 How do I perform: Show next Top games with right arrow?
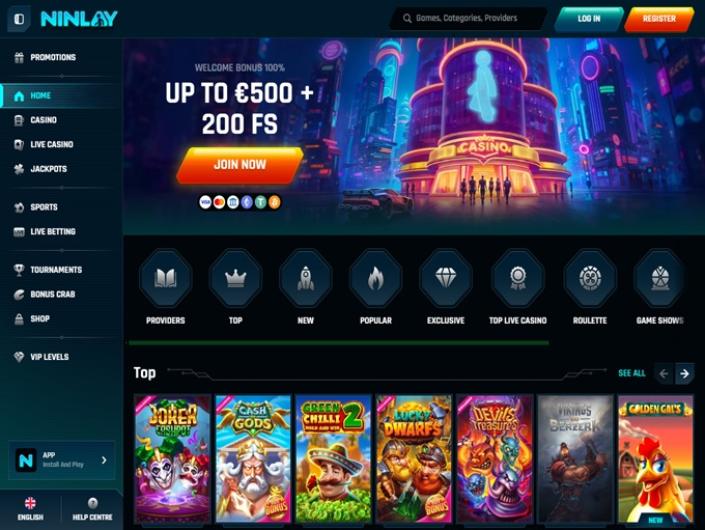684,374
